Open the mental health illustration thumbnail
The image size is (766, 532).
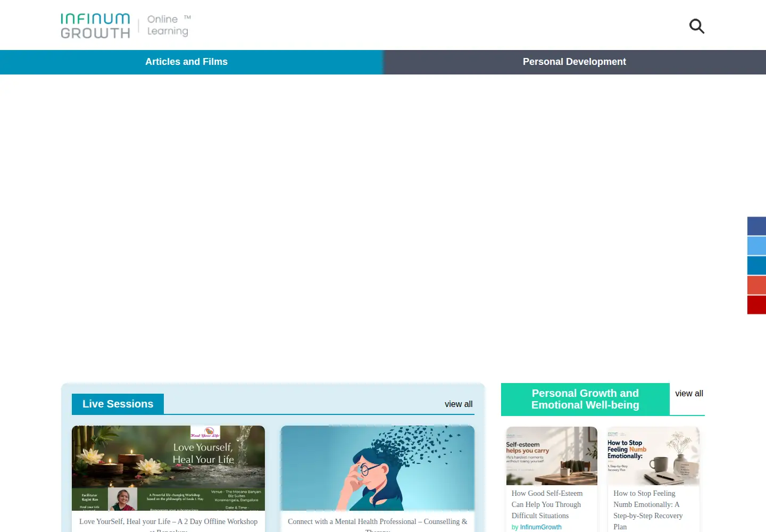click(378, 468)
